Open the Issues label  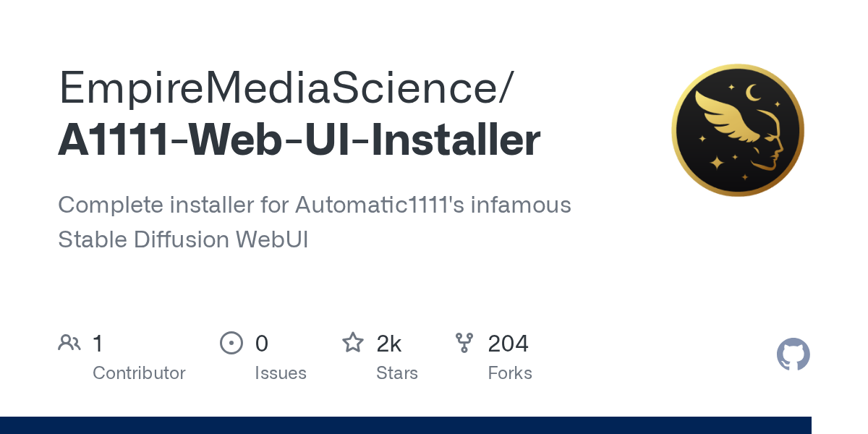point(281,373)
